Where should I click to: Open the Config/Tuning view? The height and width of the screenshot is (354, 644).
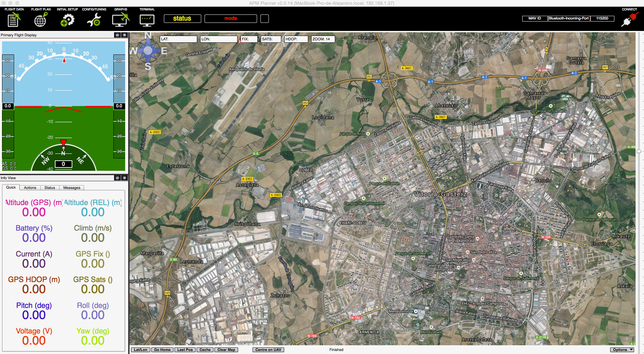coord(94,18)
